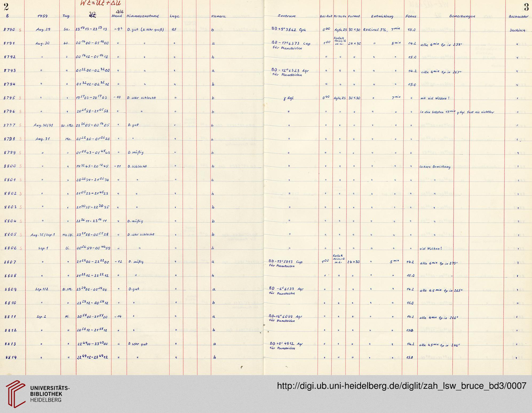Select 'D. gut (z sehr groß)' sky condition
This screenshot has height=413, width=532.
pos(145,30)
